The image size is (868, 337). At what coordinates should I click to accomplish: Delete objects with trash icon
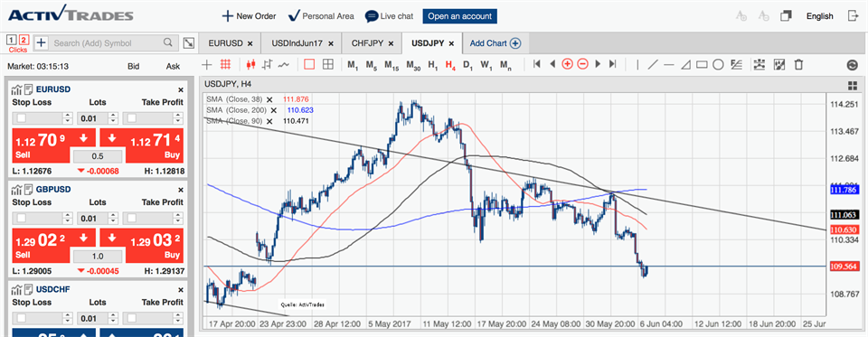point(798,65)
